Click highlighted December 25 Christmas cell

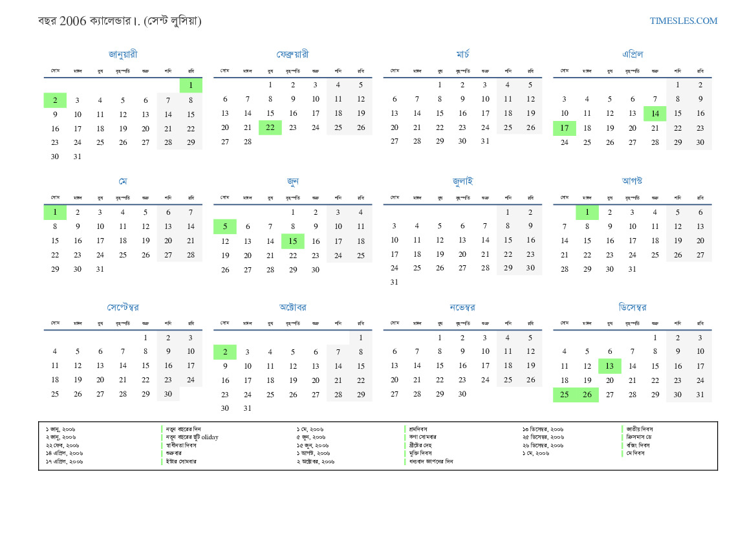(564, 395)
